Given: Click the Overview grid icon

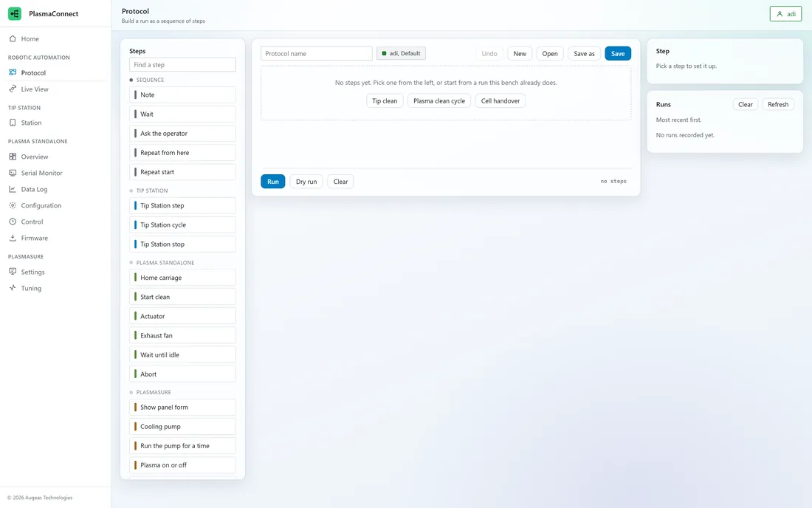Looking at the screenshot, I should [13, 157].
